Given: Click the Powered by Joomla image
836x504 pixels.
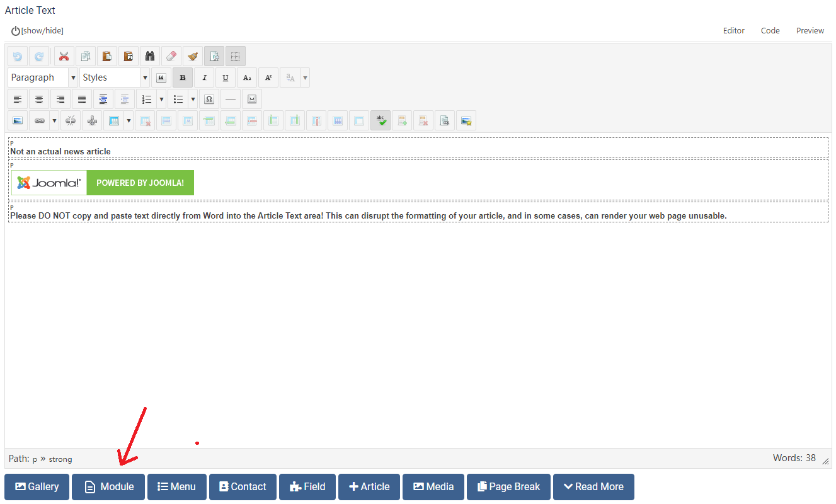Looking at the screenshot, I should (x=103, y=183).
